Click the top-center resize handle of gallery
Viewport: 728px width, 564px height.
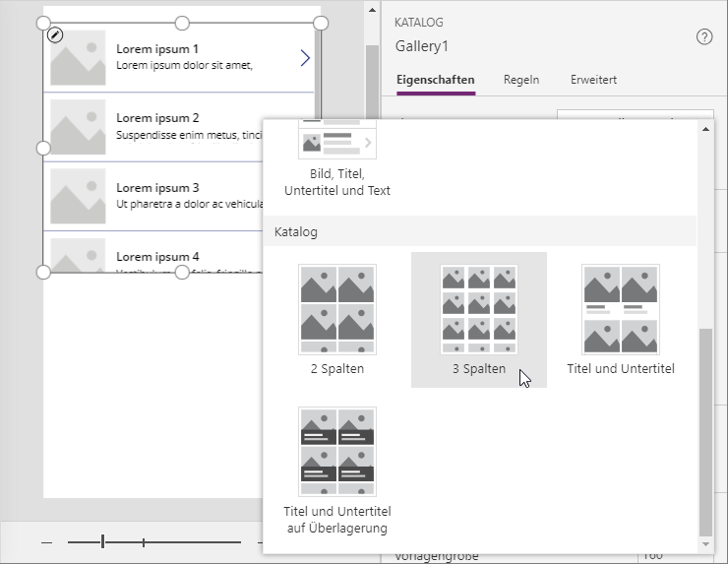click(x=182, y=23)
